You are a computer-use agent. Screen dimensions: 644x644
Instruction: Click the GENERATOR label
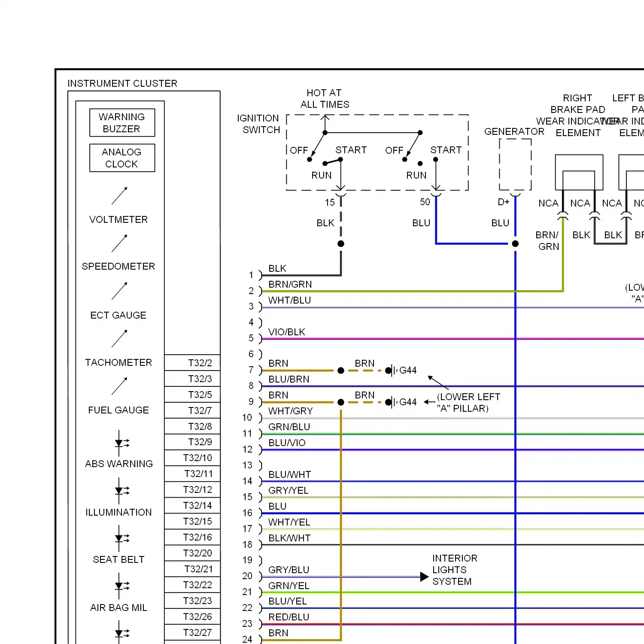click(x=514, y=131)
